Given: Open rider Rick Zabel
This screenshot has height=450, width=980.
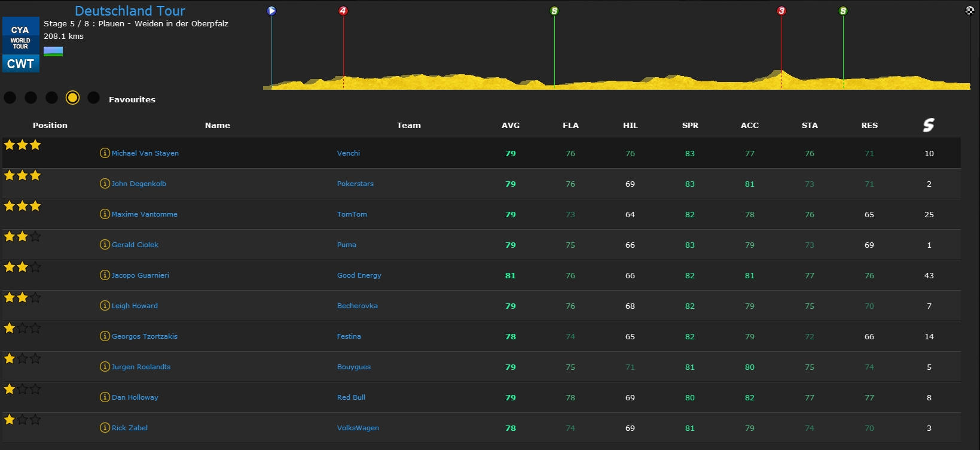Looking at the screenshot, I should [x=130, y=428].
